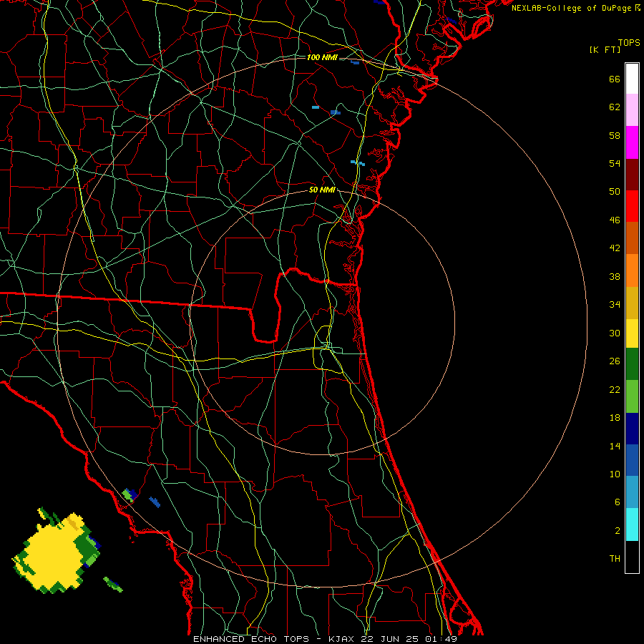Select the light blue legend band near 6
Image resolution: width=644 pixels, height=644 pixels.
[x=632, y=492]
